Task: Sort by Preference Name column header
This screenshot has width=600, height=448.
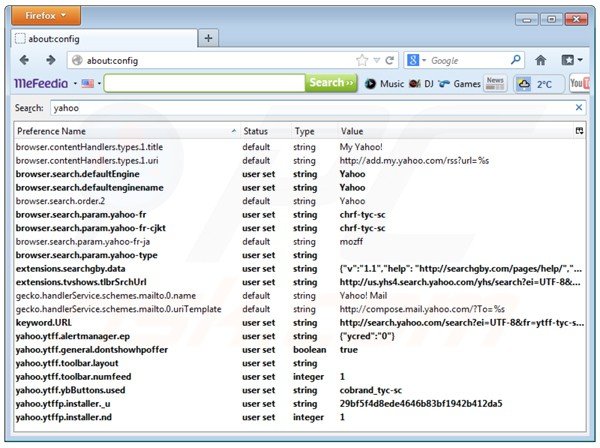Action: coord(126,131)
